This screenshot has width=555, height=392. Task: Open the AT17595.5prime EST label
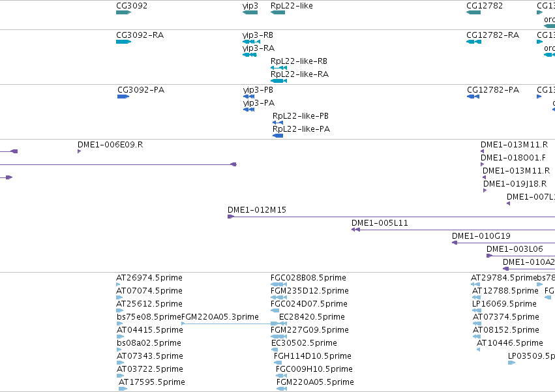click(152, 383)
